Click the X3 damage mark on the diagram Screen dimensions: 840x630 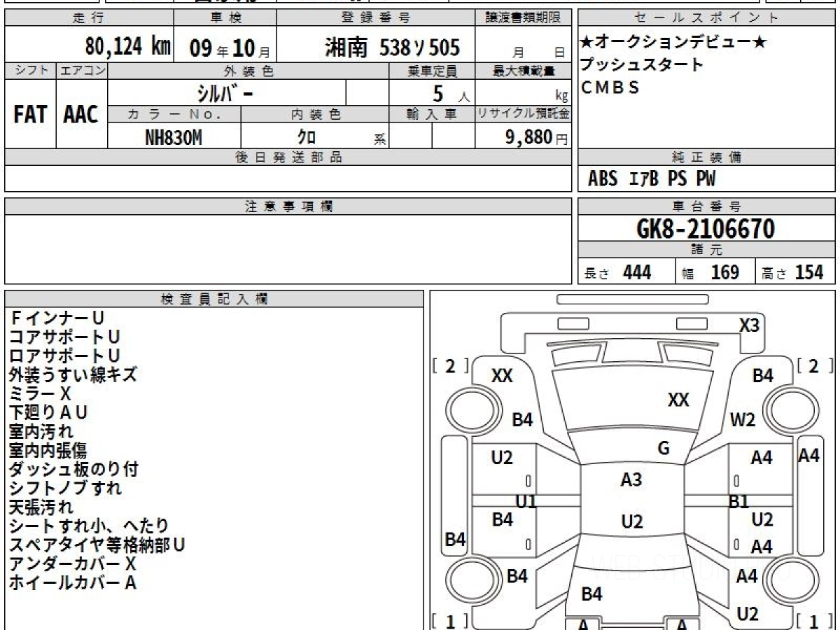coord(749,325)
